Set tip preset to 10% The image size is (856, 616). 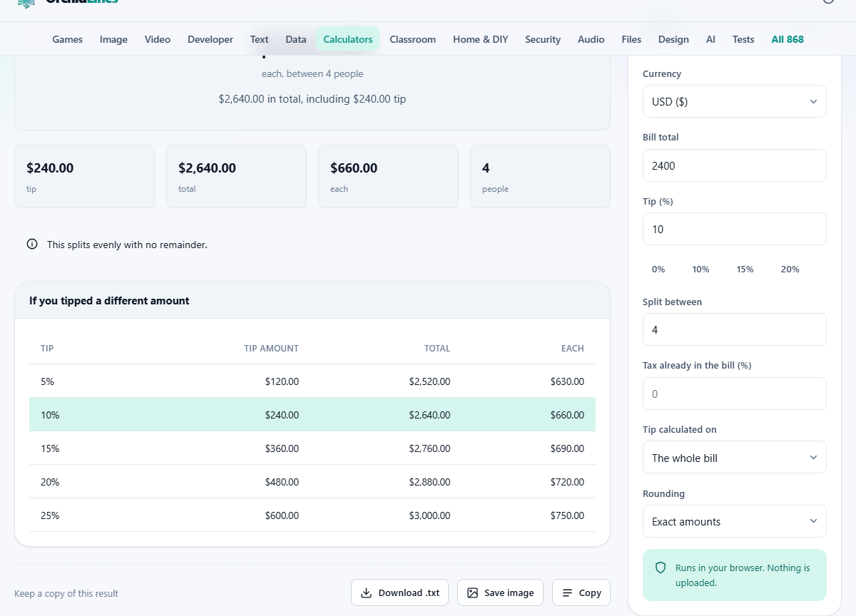coord(701,269)
